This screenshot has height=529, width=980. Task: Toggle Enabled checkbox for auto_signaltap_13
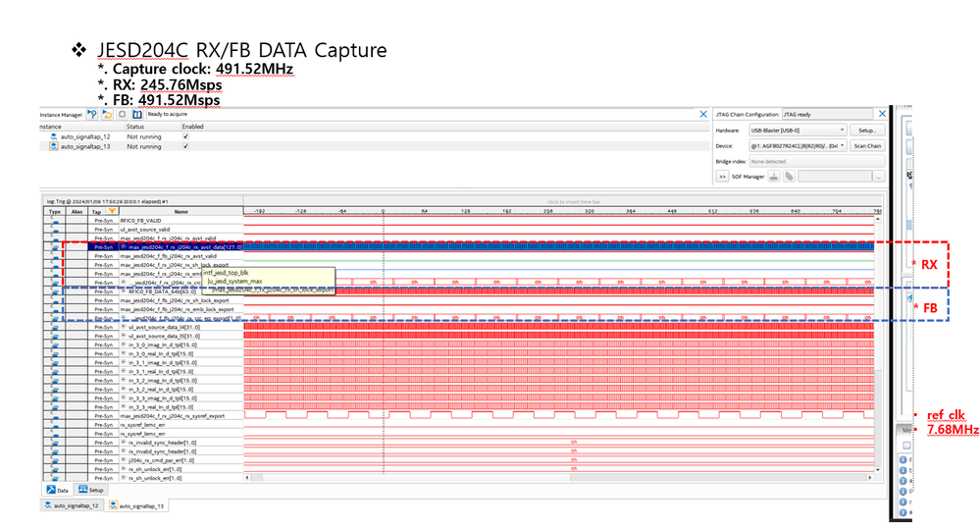tap(186, 146)
